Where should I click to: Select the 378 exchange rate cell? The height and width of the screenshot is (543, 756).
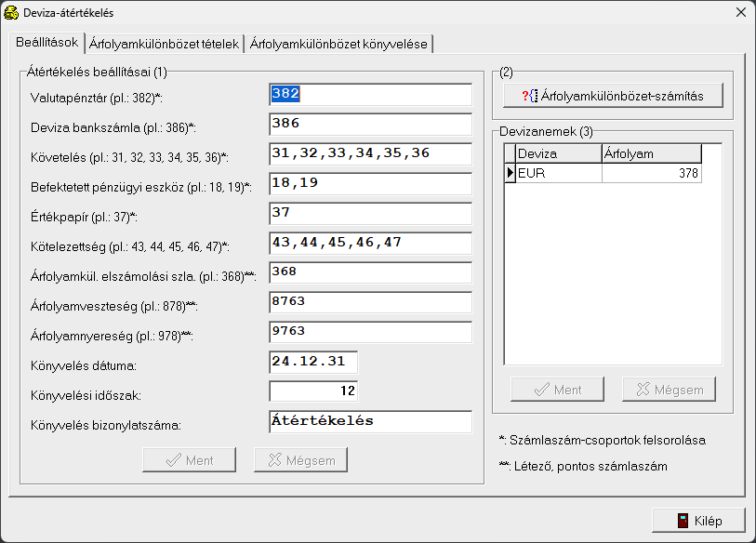(651, 173)
